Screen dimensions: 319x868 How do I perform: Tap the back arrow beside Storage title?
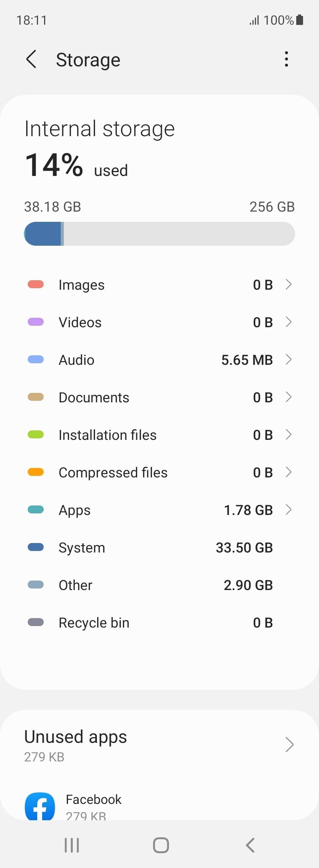31,60
